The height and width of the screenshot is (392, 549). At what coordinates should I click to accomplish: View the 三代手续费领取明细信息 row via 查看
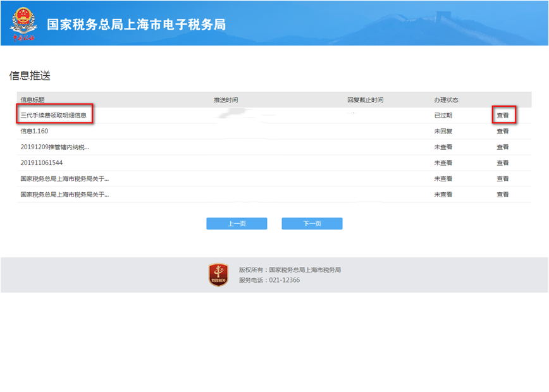click(502, 115)
